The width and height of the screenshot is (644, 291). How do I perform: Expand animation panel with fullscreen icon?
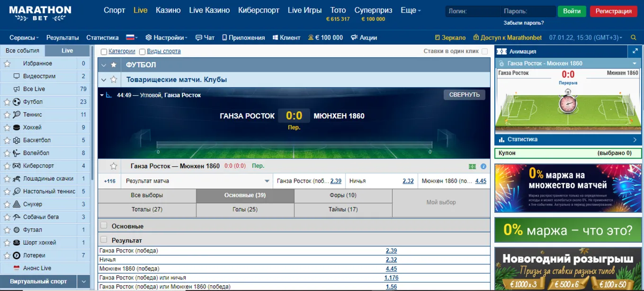coord(635,51)
